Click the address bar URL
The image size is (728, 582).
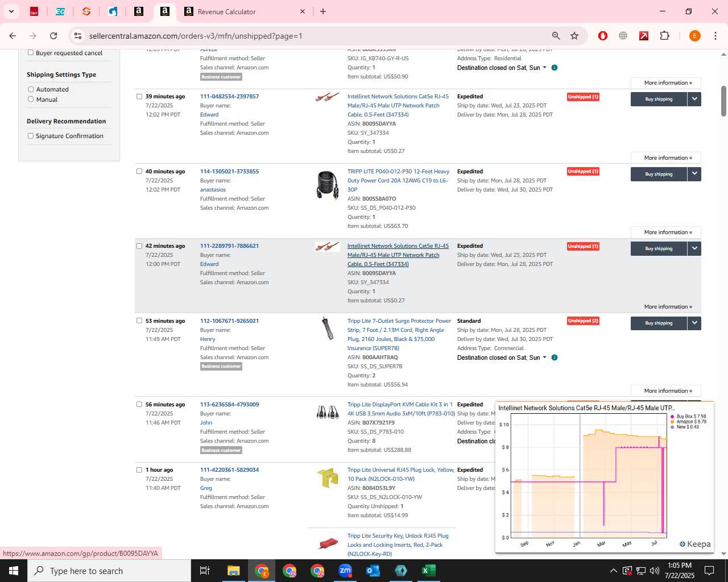196,36
